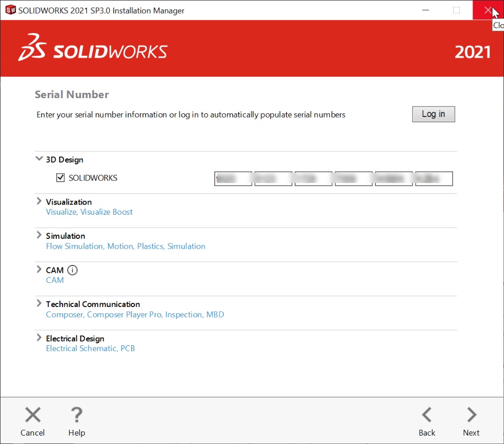
Task: Click 'Flow Simulation, Motion, Plastics, Simulation' text
Action: (125, 247)
